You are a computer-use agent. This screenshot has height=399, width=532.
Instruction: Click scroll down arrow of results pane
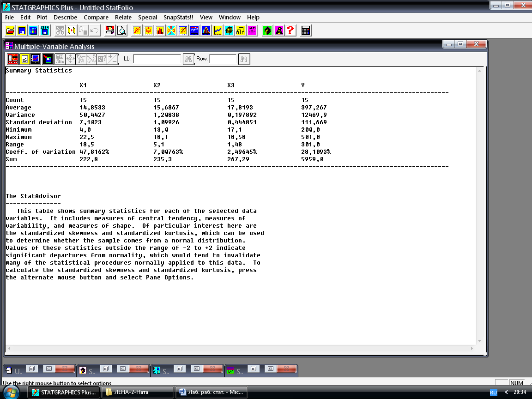[x=479, y=341]
